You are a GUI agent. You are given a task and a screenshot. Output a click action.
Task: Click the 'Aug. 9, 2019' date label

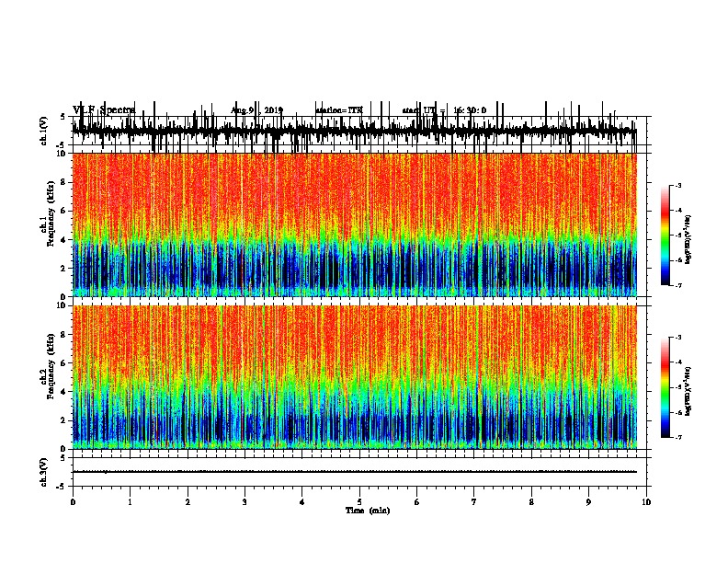click(x=256, y=110)
